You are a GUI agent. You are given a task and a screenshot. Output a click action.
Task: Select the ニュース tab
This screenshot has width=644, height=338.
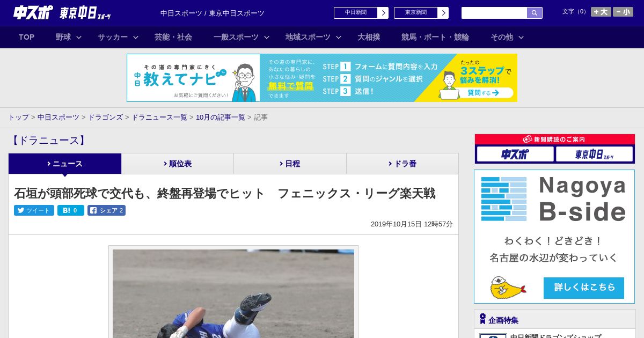click(65, 164)
